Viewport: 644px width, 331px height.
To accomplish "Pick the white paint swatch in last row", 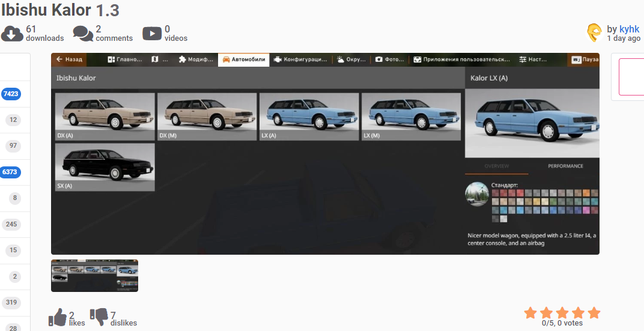I will [x=503, y=219].
